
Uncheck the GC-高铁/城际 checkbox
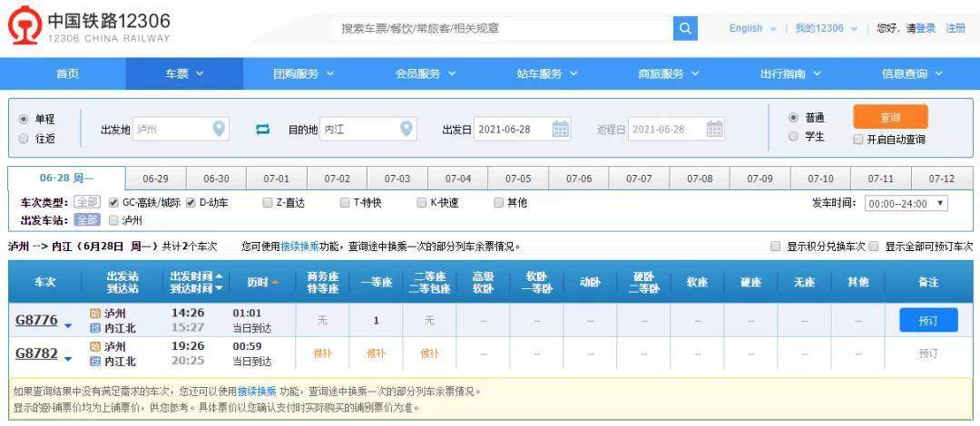point(113,202)
